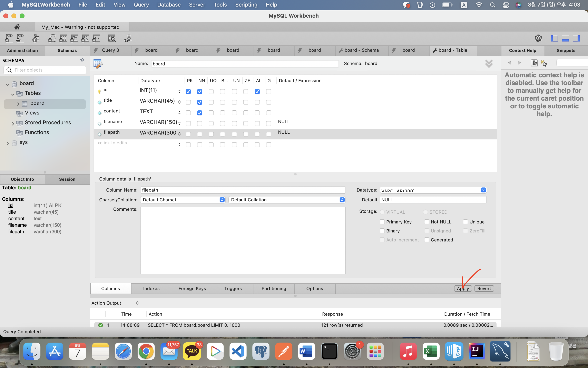Enable UQ checkbox for filepath column
The image size is (588, 368).
click(x=211, y=134)
